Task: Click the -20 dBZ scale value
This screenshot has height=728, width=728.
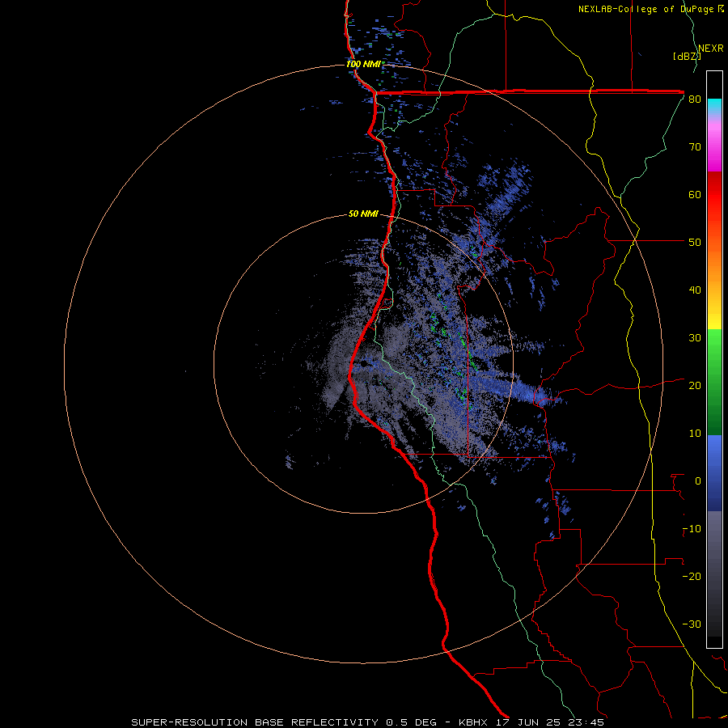Action: (692, 577)
